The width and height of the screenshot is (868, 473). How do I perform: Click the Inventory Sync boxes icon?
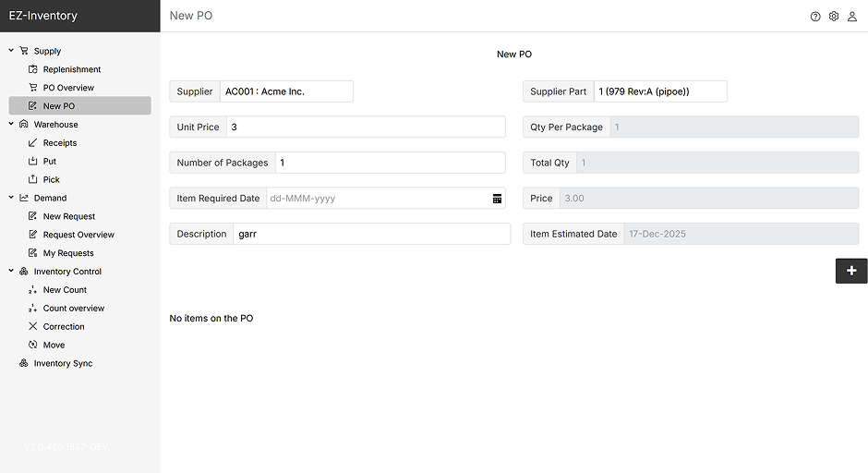pyautogui.click(x=24, y=363)
